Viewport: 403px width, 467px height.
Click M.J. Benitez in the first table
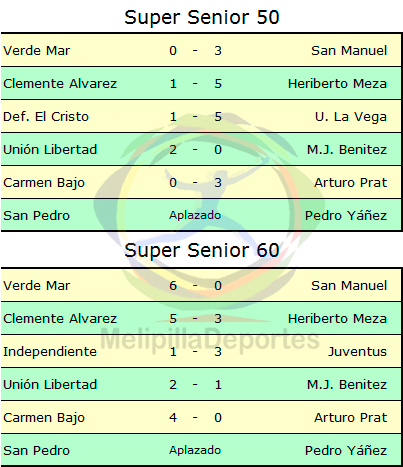(x=347, y=149)
